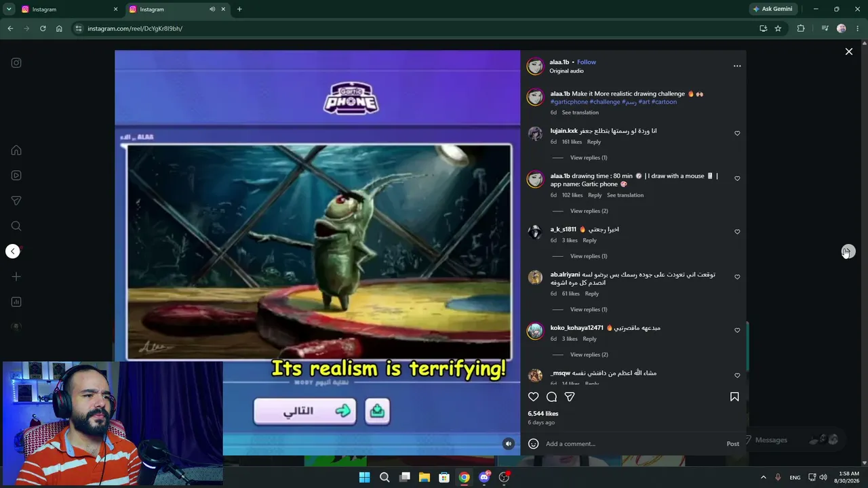Viewport: 868px width, 488px height.
Task: Bookmark this page with the star
Action: 778,28
